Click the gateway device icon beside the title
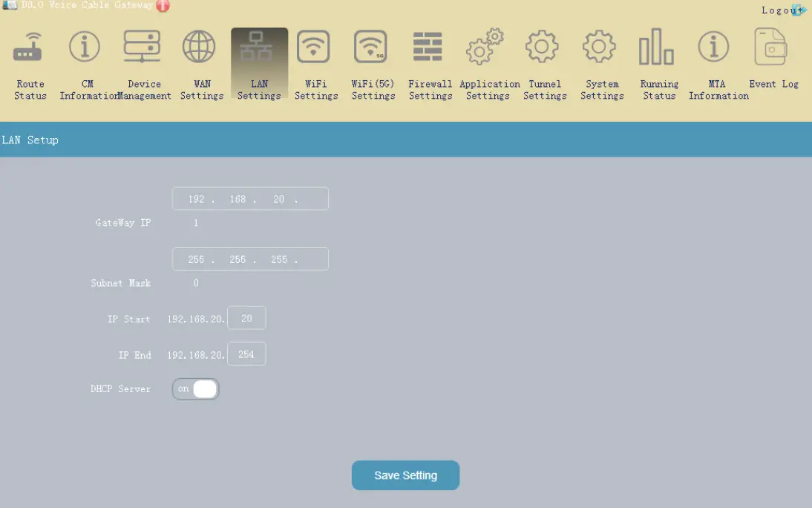The image size is (812, 508). click(x=10, y=4)
